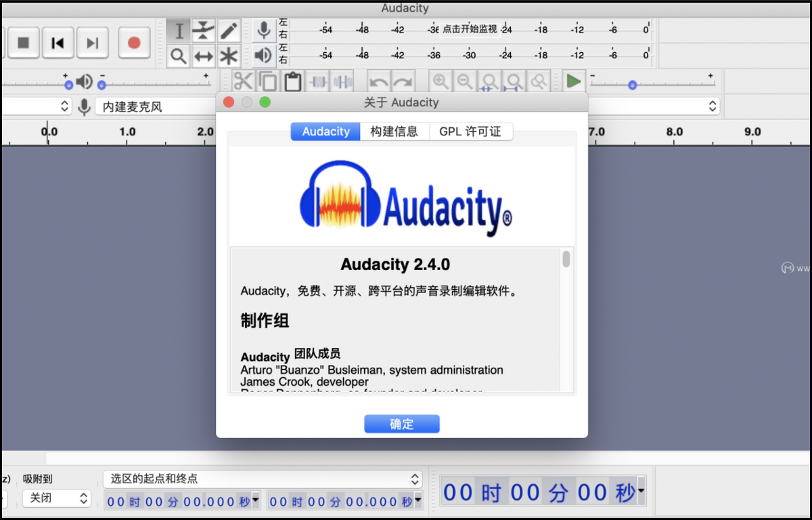Trim audio outside the selection
This screenshot has width=812, height=520.
pyautogui.click(x=318, y=82)
